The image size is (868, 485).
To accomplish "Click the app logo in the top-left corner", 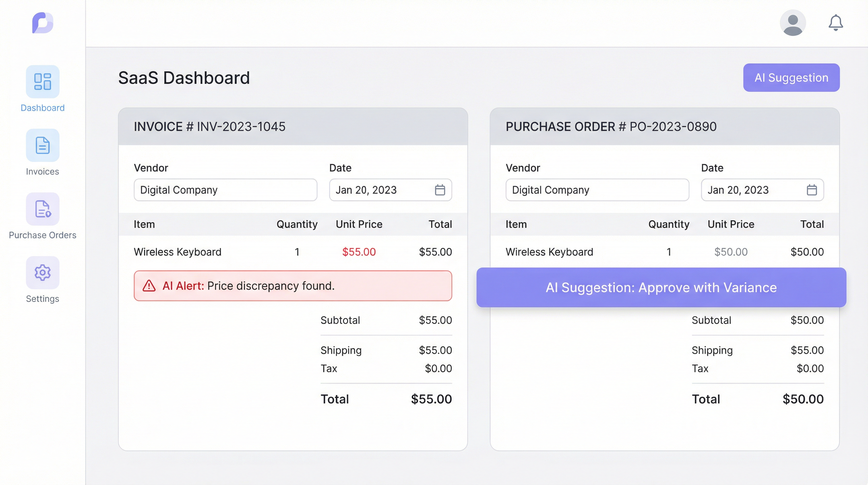I will click(x=43, y=23).
